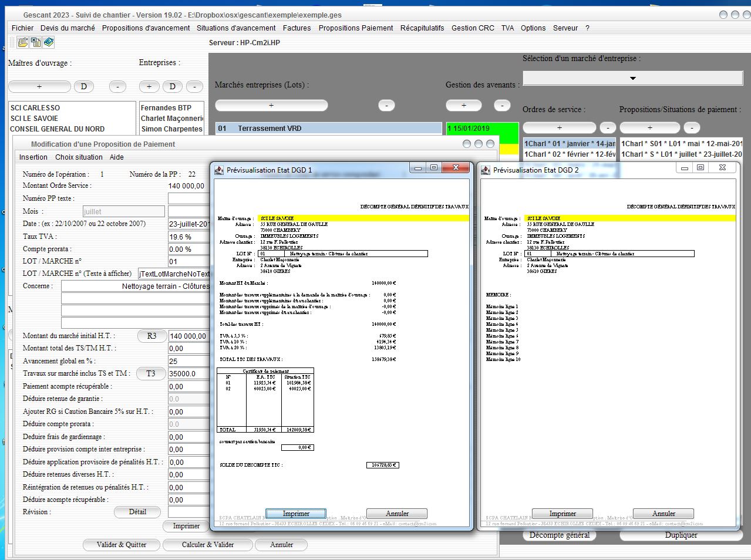This screenshot has width=751, height=560.
Task: Add a new Marchés entreprises lot
Action: 271,106
